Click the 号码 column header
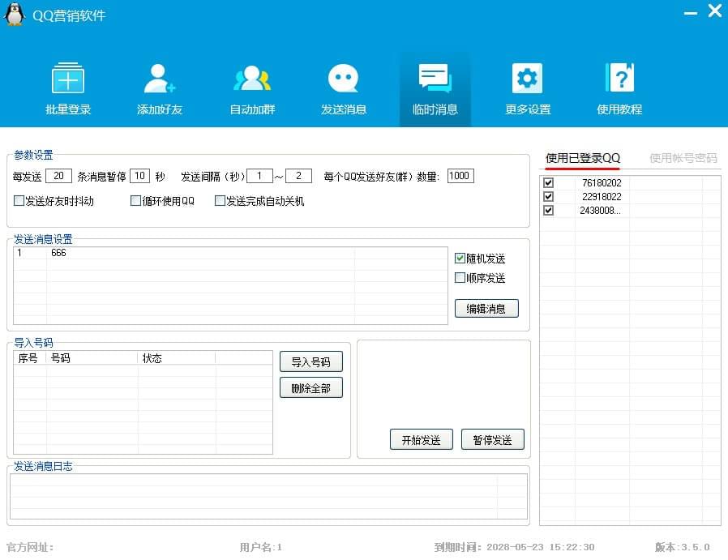 92,357
